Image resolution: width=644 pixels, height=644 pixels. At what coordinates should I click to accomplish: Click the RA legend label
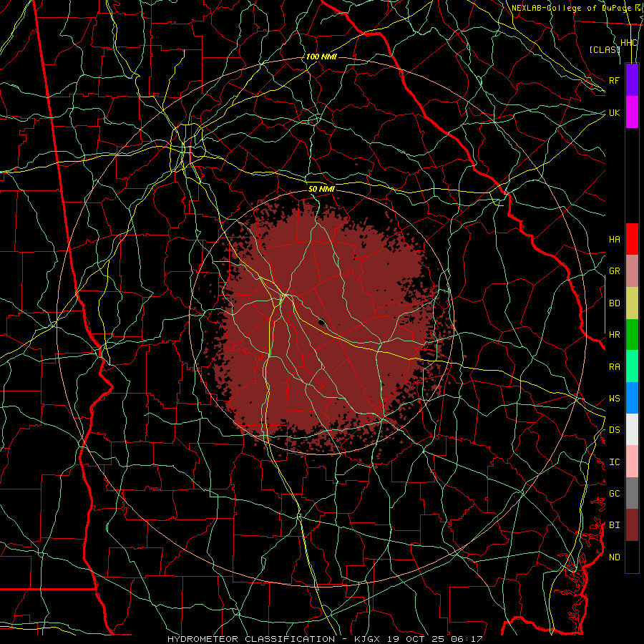[x=615, y=367]
